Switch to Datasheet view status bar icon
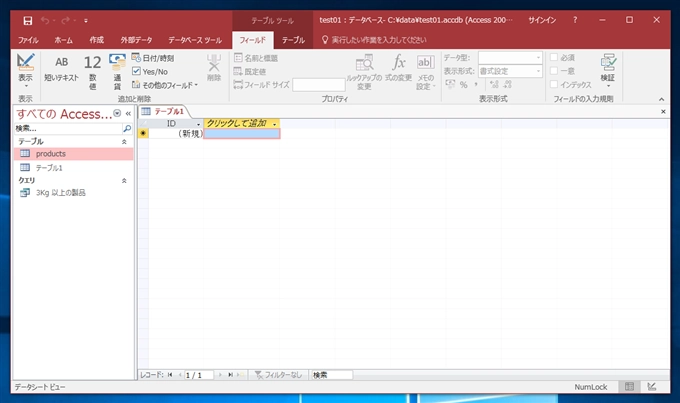The image size is (680, 403). click(629, 387)
